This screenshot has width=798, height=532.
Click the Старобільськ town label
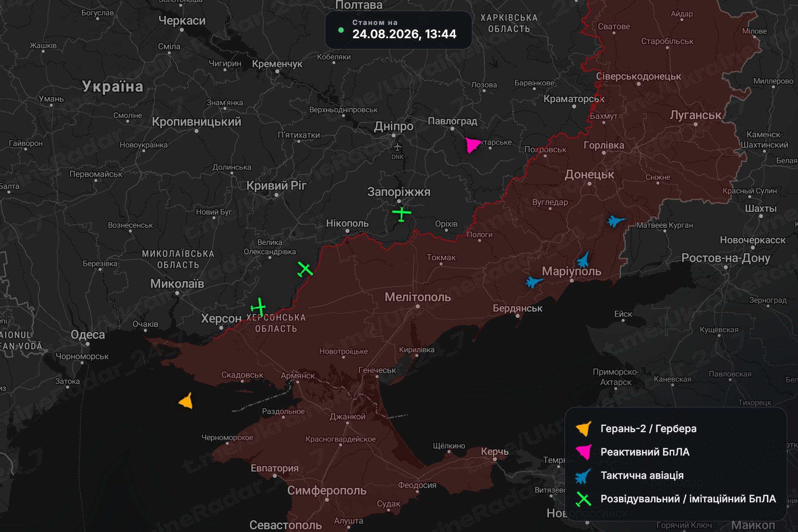(x=667, y=41)
